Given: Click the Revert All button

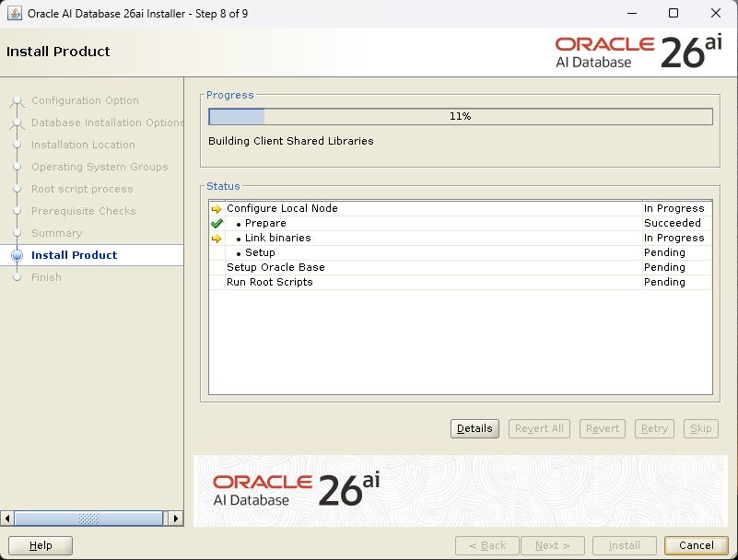Looking at the screenshot, I should click(x=539, y=428).
